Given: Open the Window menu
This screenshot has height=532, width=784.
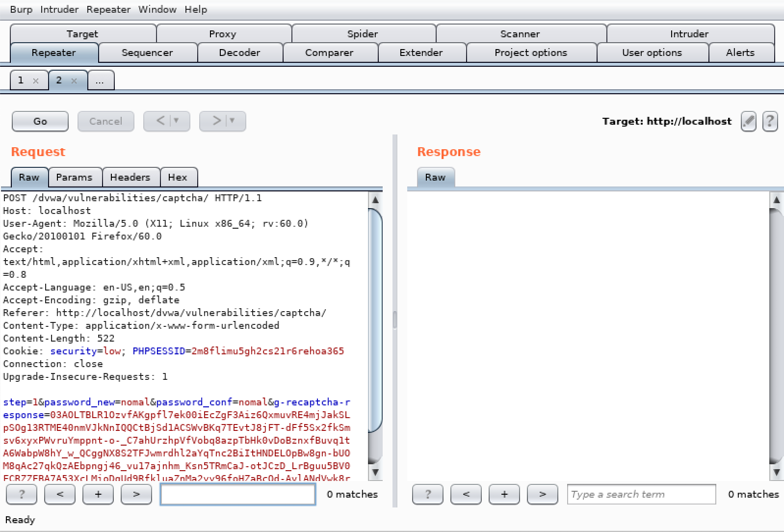Looking at the screenshot, I should coord(157,9).
